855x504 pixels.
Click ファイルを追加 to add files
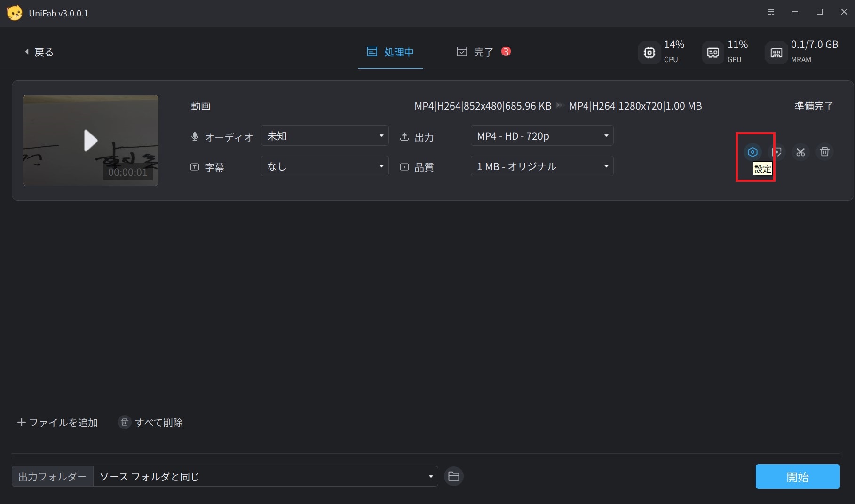[x=57, y=423]
